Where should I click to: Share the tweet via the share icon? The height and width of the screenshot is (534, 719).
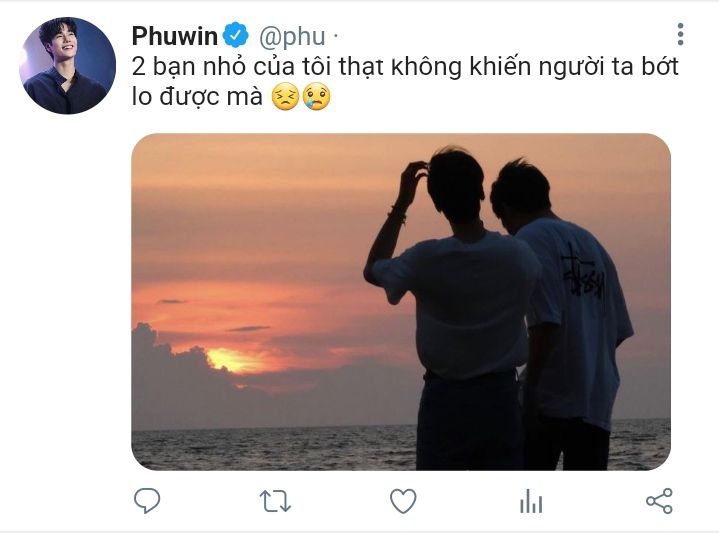(659, 501)
